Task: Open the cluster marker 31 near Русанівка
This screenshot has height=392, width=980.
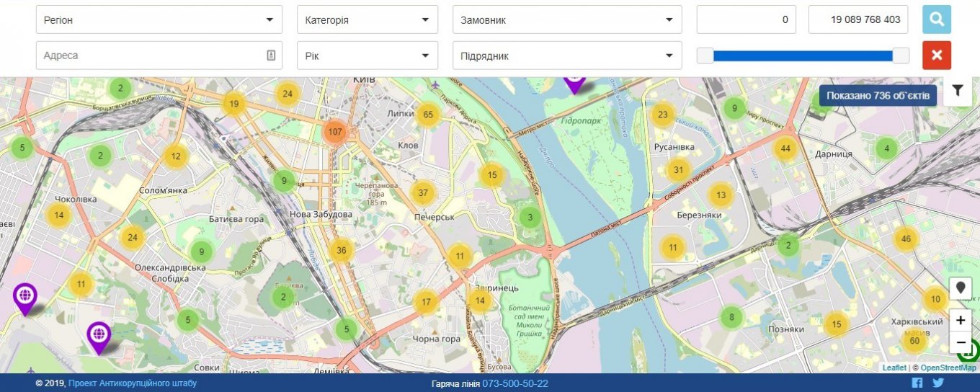Action: (678, 171)
